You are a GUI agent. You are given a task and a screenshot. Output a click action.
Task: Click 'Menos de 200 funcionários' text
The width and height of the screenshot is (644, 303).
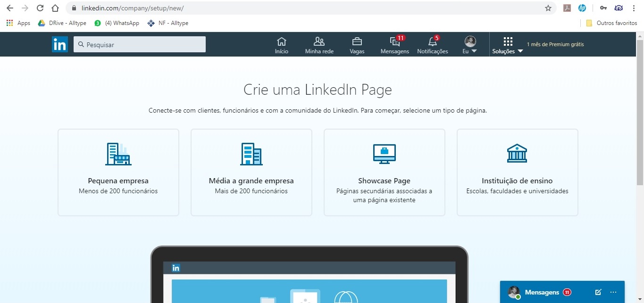click(x=118, y=191)
